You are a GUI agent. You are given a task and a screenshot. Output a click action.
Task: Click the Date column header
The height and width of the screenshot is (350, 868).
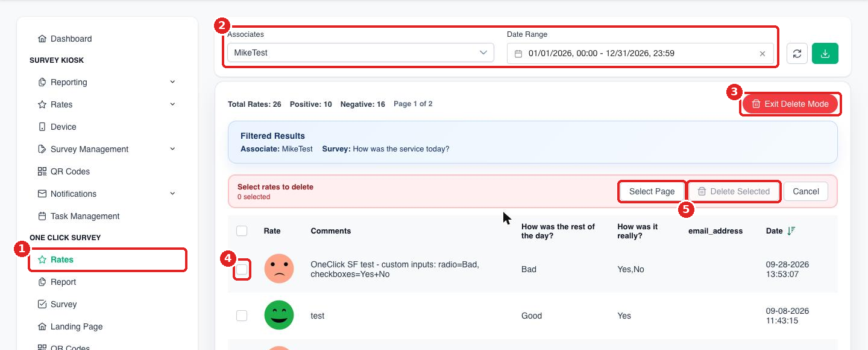tap(774, 231)
